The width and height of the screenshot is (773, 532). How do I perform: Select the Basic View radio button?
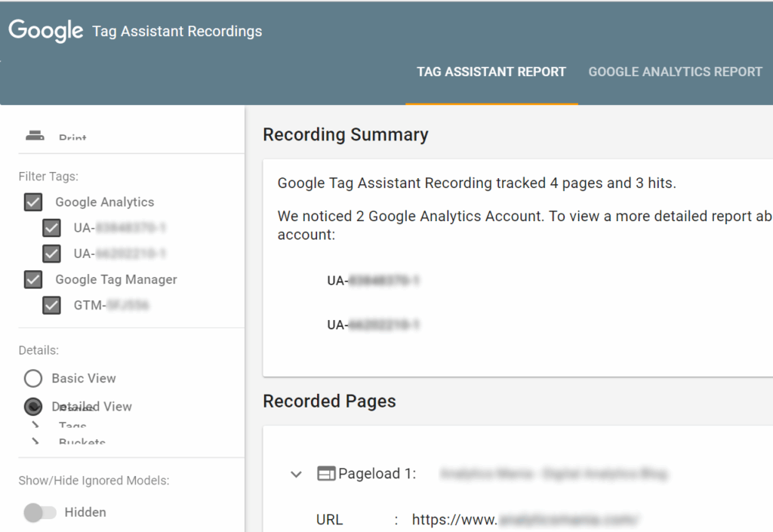point(33,378)
